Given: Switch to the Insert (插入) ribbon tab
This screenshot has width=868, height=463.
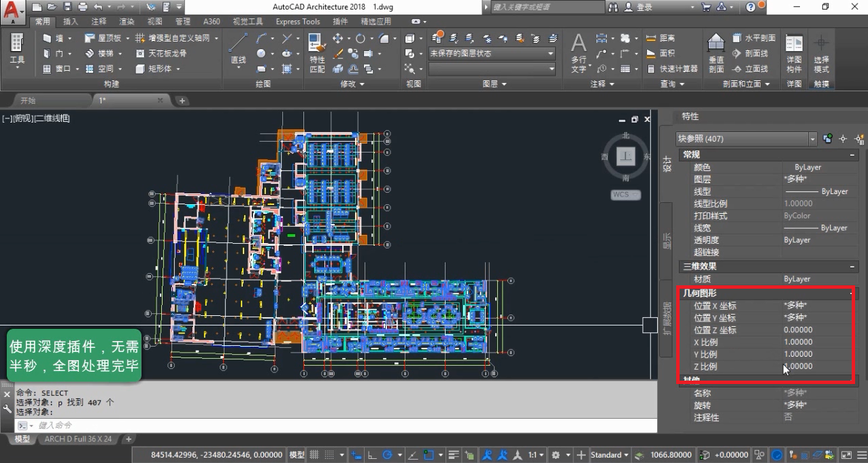Looking at the screenshot, I should click(x=70, y=21).
